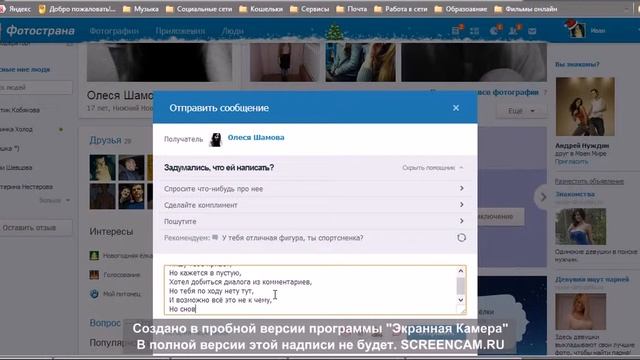The width and height of the screenshot is (640, 360).
Task: Open Сервисы bookmarks folder
Action: [x=310, y=9]
